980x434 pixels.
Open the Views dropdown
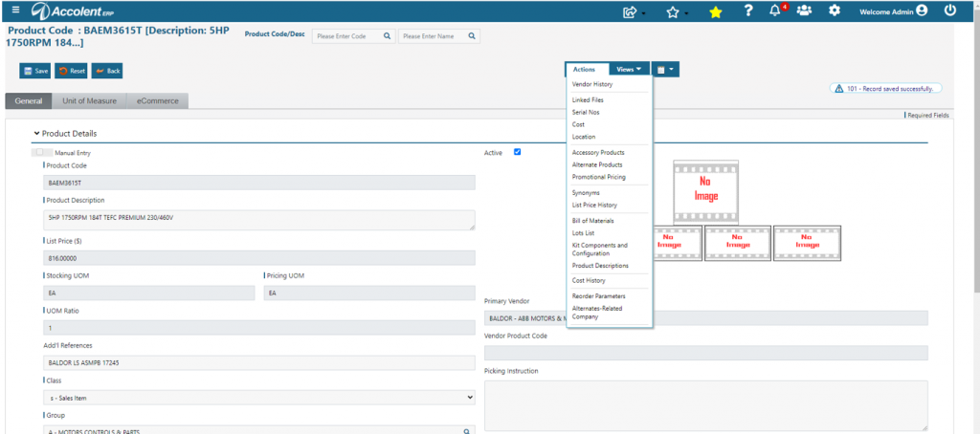coord(630,70)
